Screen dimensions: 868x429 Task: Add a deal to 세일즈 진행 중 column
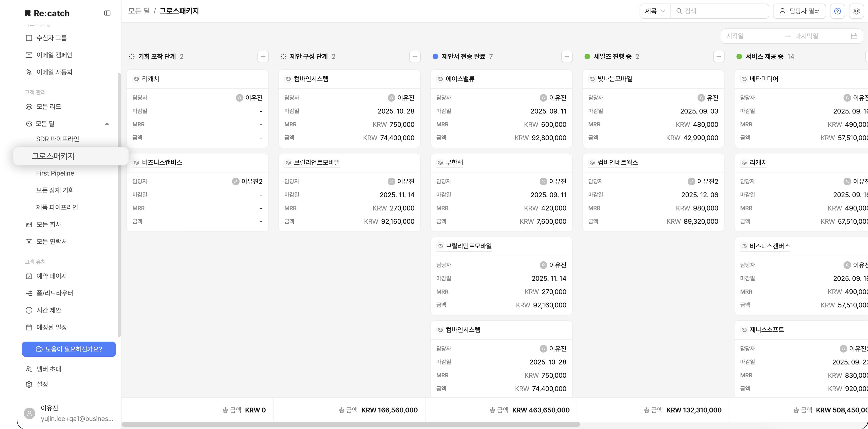718,57
